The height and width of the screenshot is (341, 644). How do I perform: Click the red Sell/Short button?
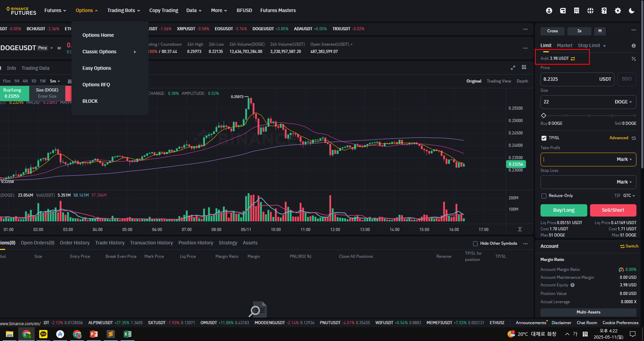613,210
